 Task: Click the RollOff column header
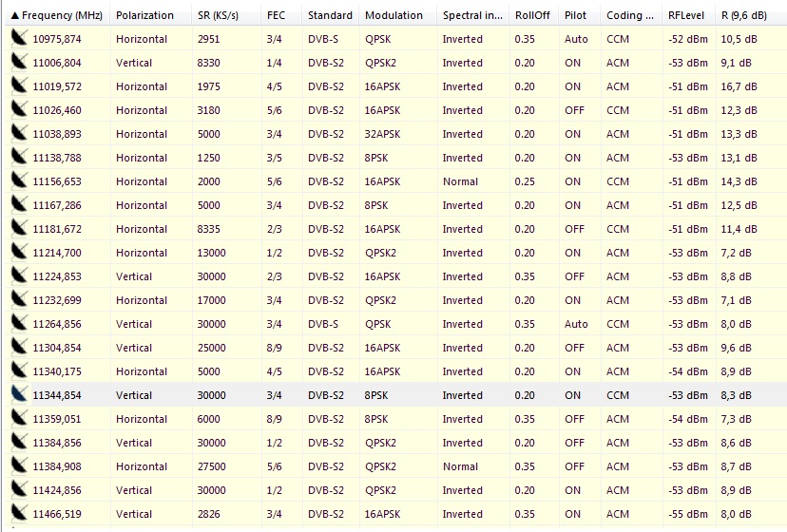click(532, 15)
